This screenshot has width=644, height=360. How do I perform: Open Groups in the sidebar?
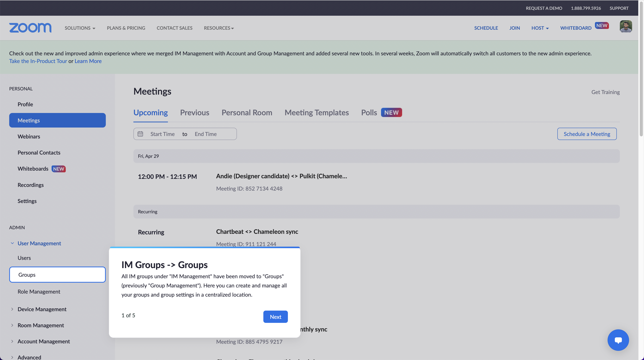[x=58, y=275]
